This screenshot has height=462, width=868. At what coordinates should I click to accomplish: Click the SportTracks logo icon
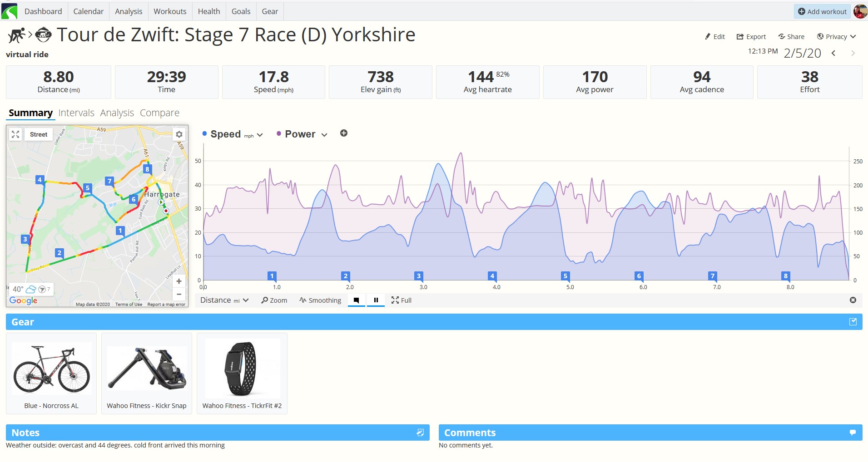pos(9,11)
